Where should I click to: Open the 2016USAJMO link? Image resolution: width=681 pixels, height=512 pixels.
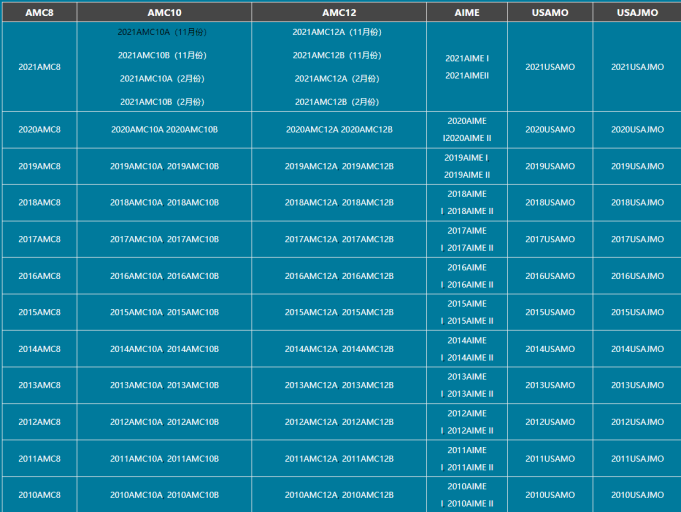pyautogui.click(x=637, y=276)
